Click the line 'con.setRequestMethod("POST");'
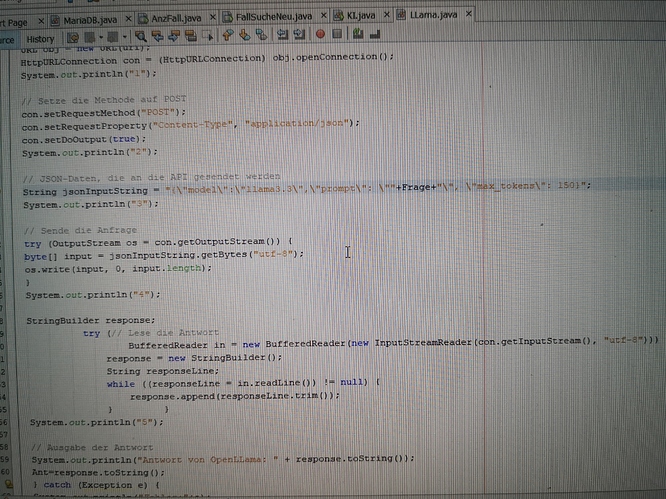 [104, 113]
